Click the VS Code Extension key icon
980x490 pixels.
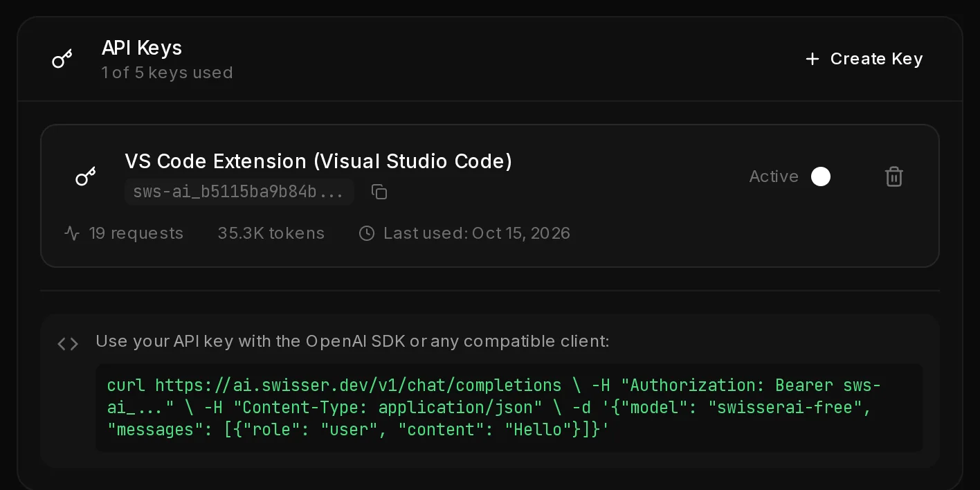pyautogui.click(x=86, y=176)
